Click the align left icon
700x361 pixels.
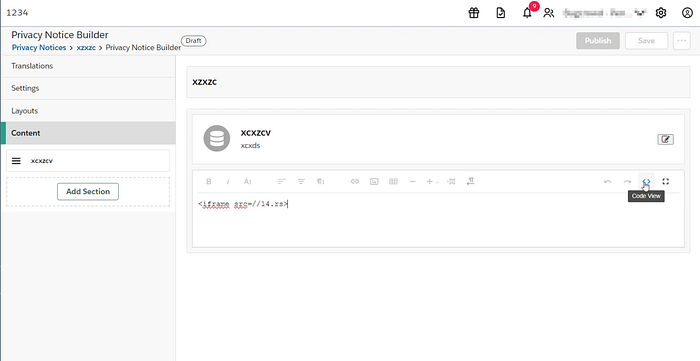tap(282, 182)
